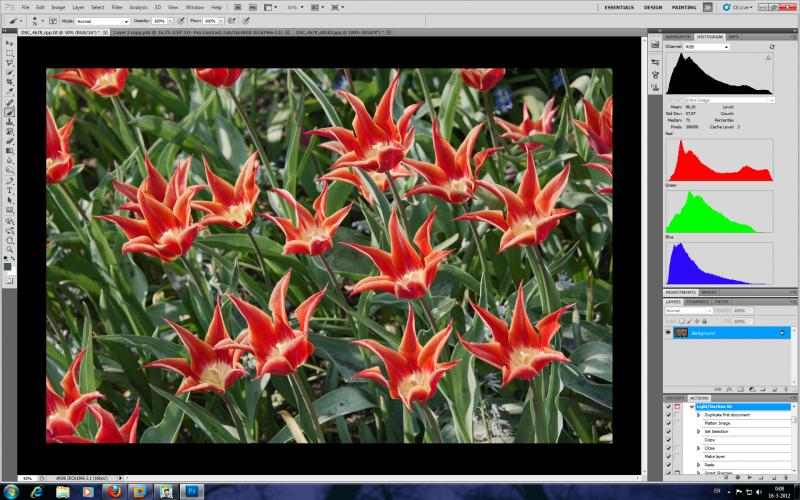Add a layer style with fx icon
This screenshot has height=500, width=800.
pyautogui.click(x=729, y=389)
